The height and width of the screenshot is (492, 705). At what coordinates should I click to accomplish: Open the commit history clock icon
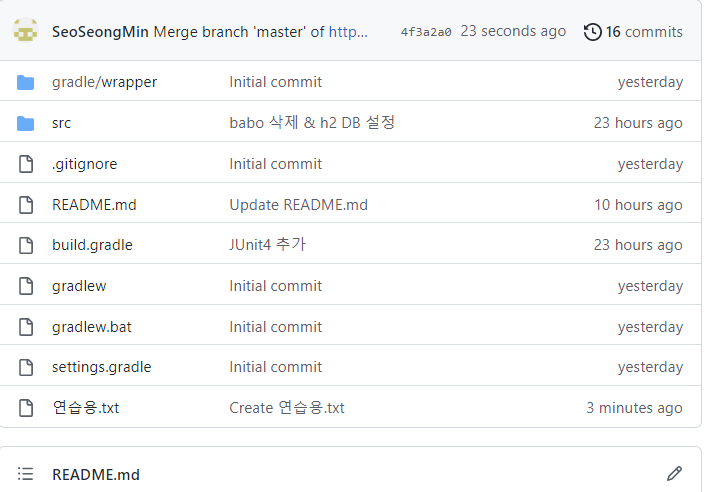pyautogui.click(x=592, y=32)
